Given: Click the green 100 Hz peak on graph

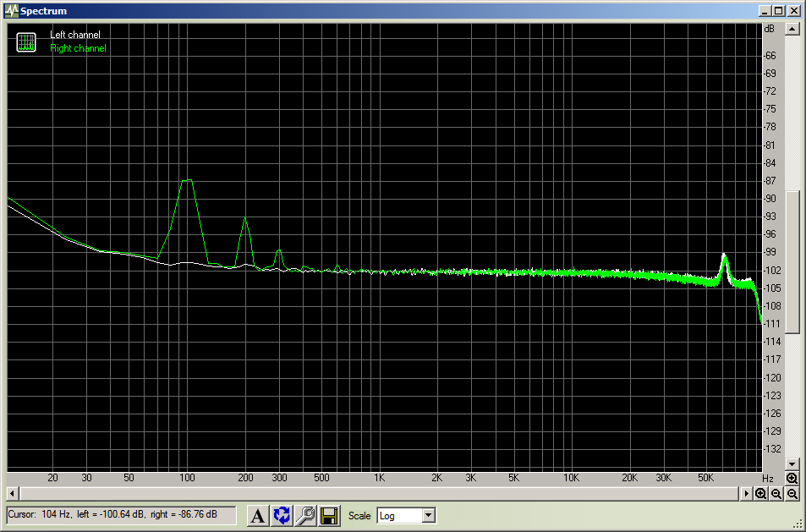Looking at the screenshot, I should point(187,180).
